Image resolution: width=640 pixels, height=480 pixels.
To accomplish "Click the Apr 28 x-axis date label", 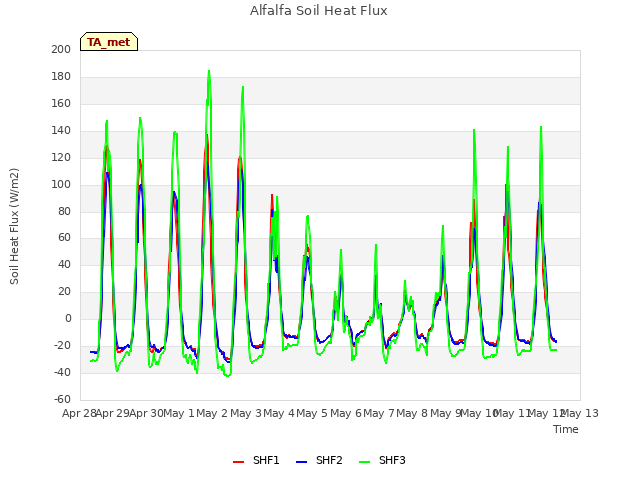I will pos(80,413).
